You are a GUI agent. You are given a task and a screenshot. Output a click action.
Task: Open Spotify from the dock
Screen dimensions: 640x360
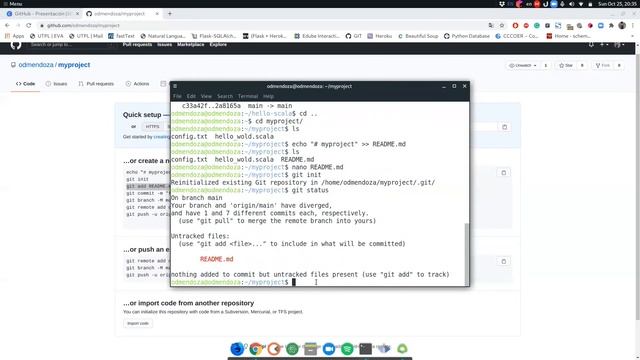point(347,349)
